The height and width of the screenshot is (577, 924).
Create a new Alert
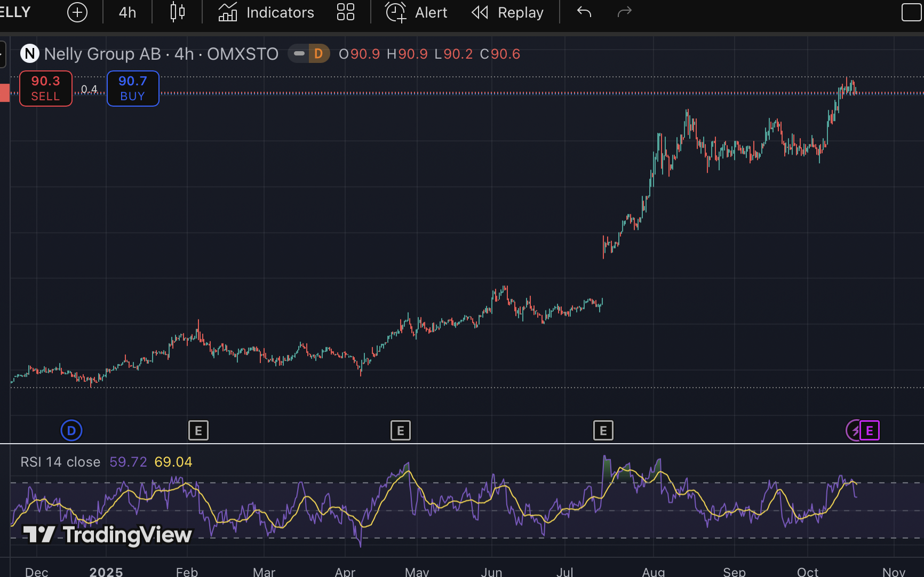(416, 12)
